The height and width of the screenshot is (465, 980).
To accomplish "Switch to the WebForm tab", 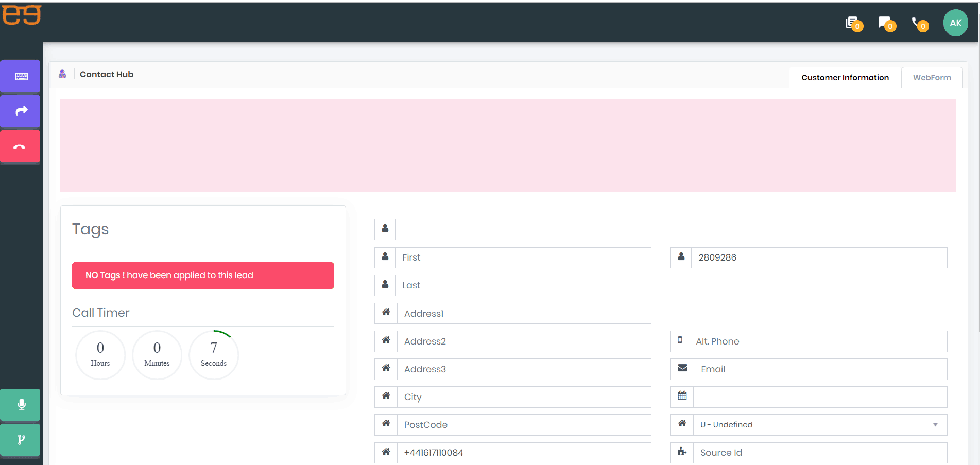I will [x=932, y=78].
